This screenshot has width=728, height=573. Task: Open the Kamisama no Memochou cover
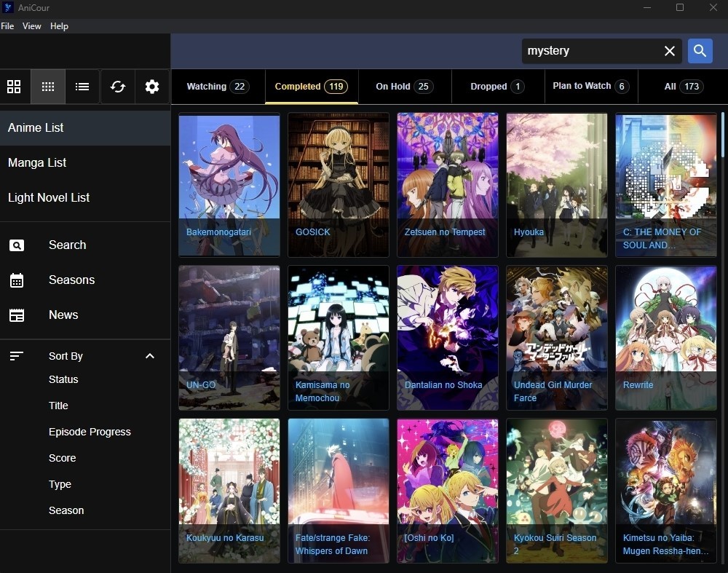tap(339, 338)
